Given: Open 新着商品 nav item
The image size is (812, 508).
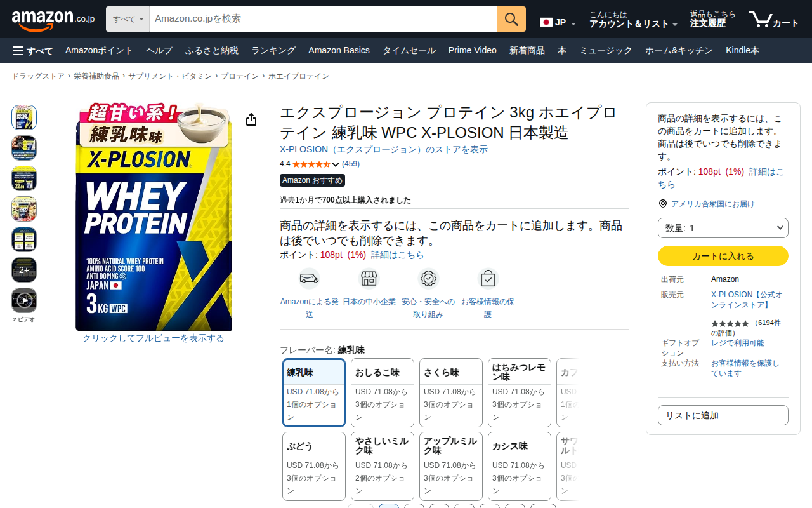Looking at the screenshot, I should (527, 51).
